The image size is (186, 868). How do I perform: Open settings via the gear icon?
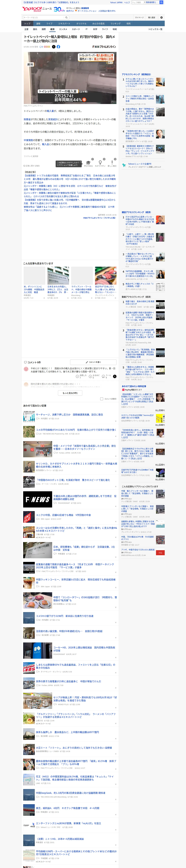(x=161, y=18)
